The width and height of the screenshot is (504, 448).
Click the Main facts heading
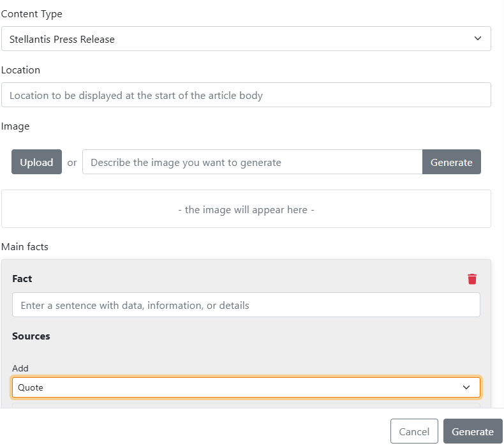click(x=25, y=246)
